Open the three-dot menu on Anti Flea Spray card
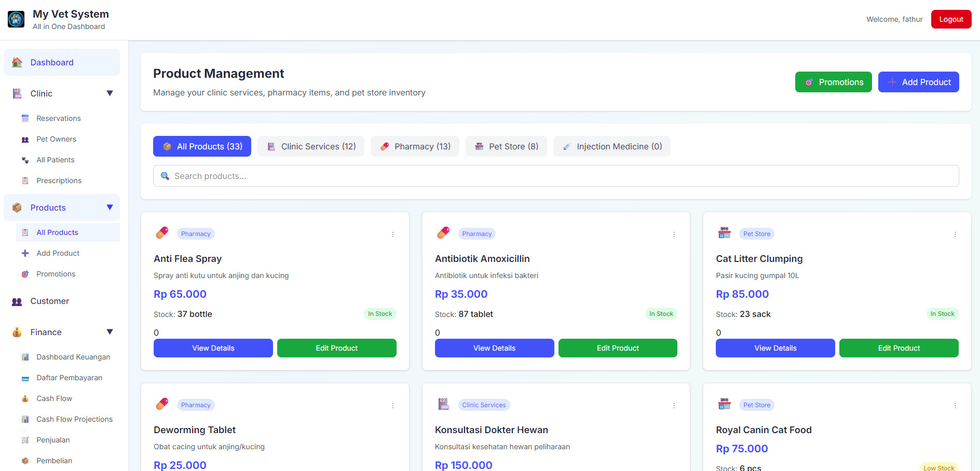The image size is (980, 471). click(393, 234)
